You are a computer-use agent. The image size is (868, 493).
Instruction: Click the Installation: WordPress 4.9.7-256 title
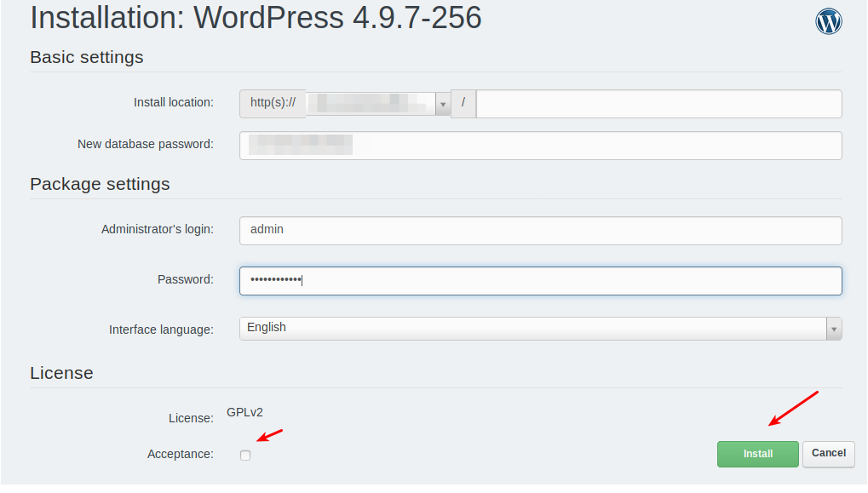256,18
